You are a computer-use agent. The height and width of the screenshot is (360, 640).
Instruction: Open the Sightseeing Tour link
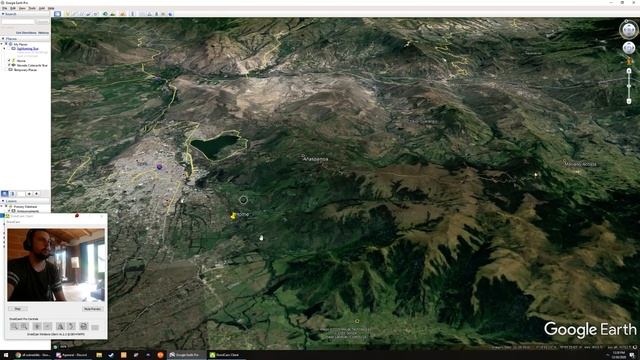(x=28, y=49)
